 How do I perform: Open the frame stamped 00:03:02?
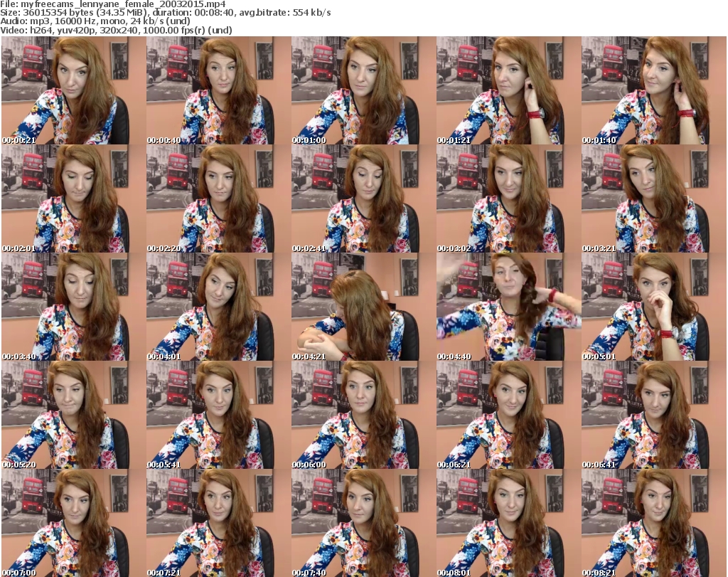[x=509, y=198]
